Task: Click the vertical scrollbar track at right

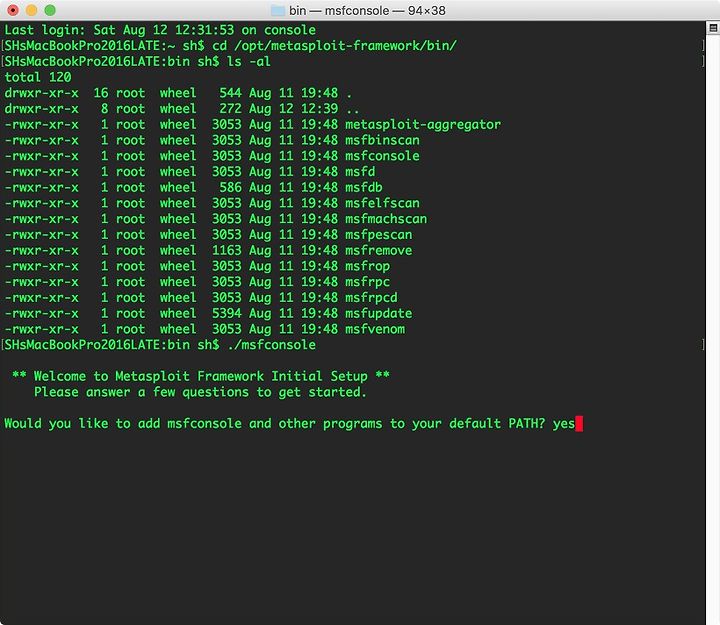Action: coord(713,329)
